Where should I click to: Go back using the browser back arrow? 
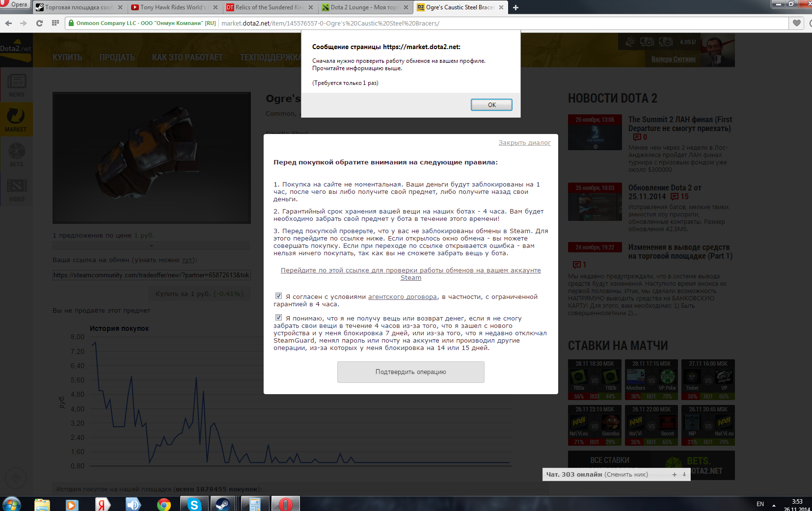[8, 23]
